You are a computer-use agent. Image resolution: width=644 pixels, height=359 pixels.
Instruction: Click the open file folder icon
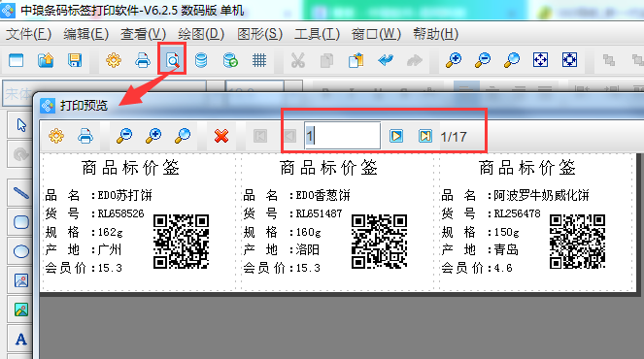tap(46, 60)
